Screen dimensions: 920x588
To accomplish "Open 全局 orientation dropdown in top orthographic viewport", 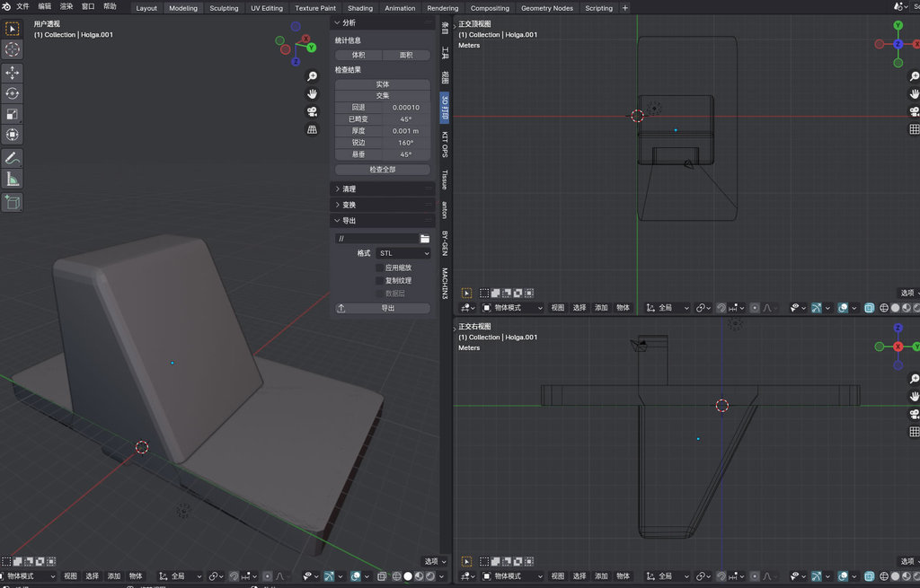I will click(668, 308).
